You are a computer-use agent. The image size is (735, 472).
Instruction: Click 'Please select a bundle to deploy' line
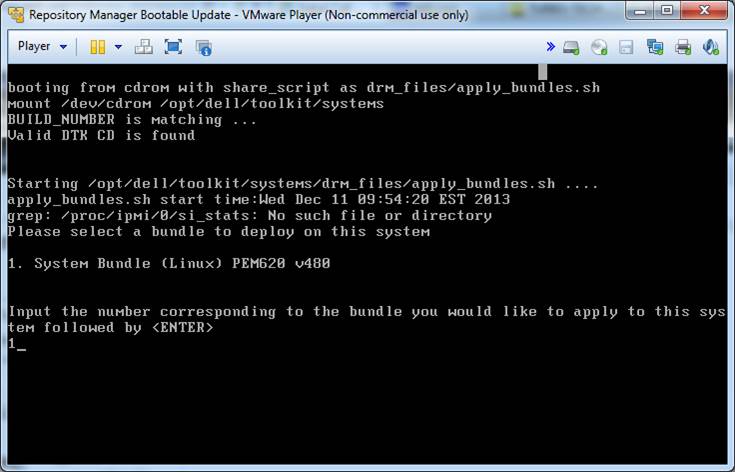219,232
